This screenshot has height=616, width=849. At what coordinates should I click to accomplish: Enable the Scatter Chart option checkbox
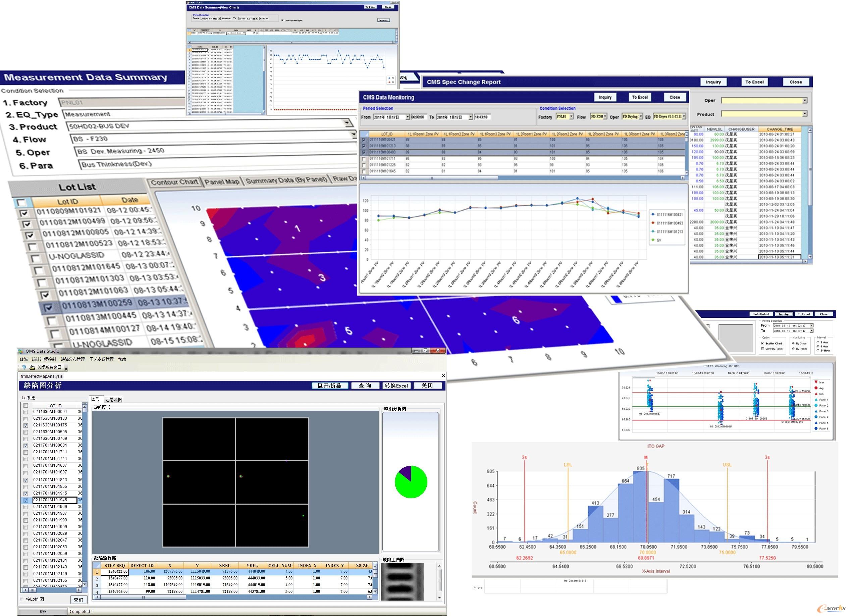tap(762, 343)
